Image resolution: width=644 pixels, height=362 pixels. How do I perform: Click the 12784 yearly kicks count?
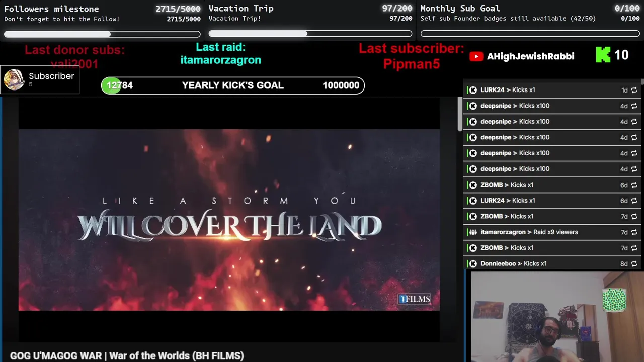pyautogui.click(x=120, y=85)
